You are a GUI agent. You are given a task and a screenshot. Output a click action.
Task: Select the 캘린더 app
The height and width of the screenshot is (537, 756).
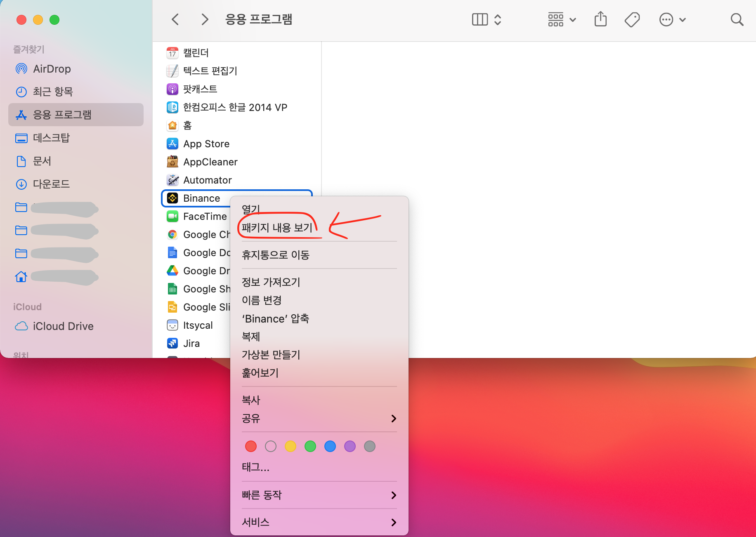(237, 53)
